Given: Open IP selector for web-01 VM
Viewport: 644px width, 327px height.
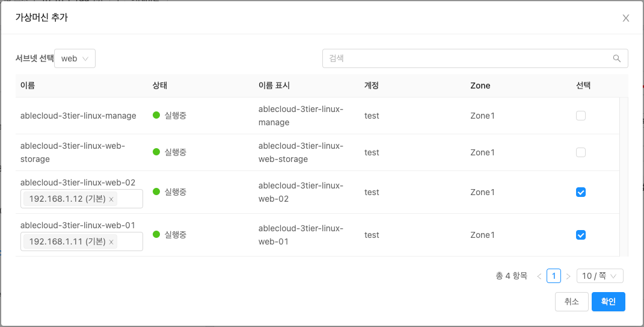Looking at the screenshot, I should (129, 242).
